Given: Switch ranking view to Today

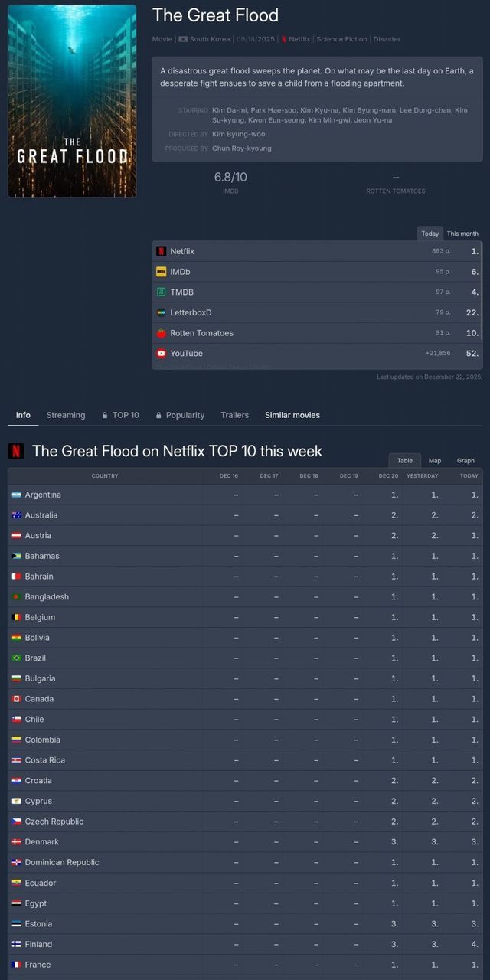Looking at the screenshot, I should click(x=430, y=234).
